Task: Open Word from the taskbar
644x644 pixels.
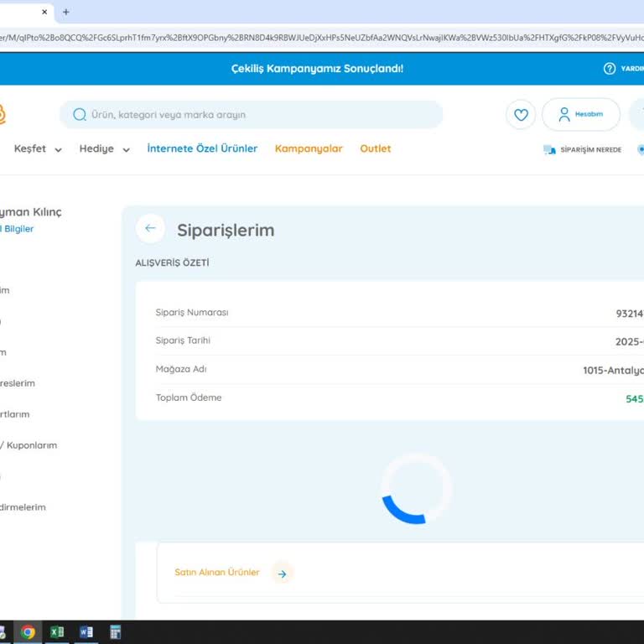Action: point(86,632)
